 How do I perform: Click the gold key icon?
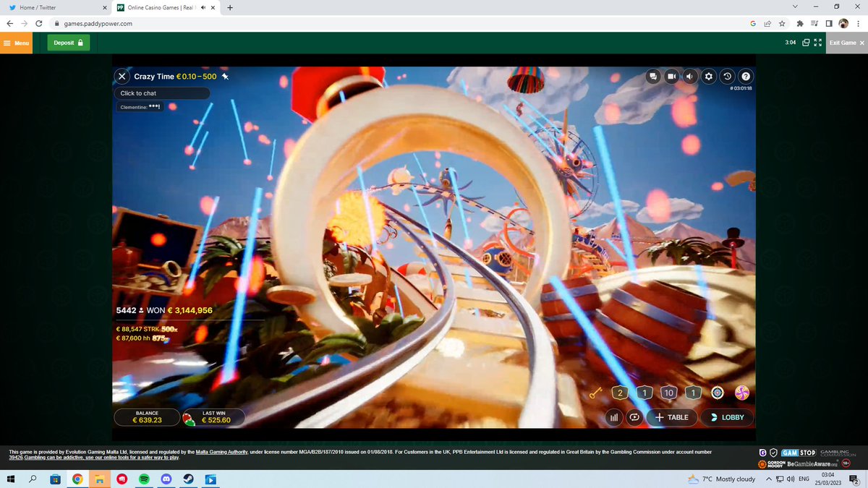596,393
